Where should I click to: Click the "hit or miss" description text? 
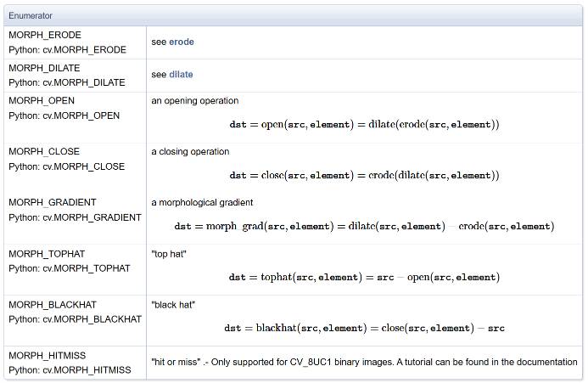tap(364, 362)
